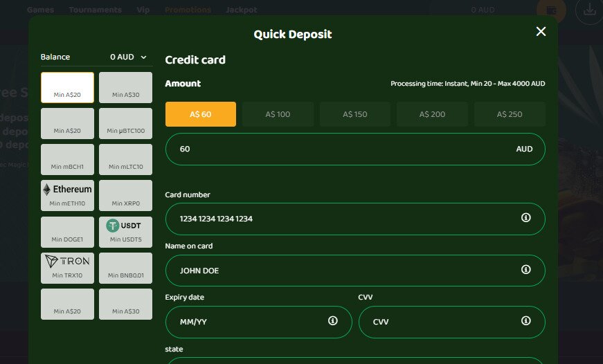Click the Credit card heading

pyautogui.click(x=195, y=60)
